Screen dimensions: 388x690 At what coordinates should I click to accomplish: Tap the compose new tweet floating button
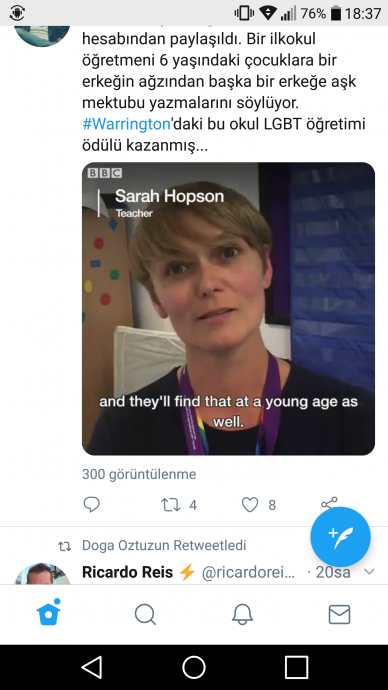pos(340,537)
